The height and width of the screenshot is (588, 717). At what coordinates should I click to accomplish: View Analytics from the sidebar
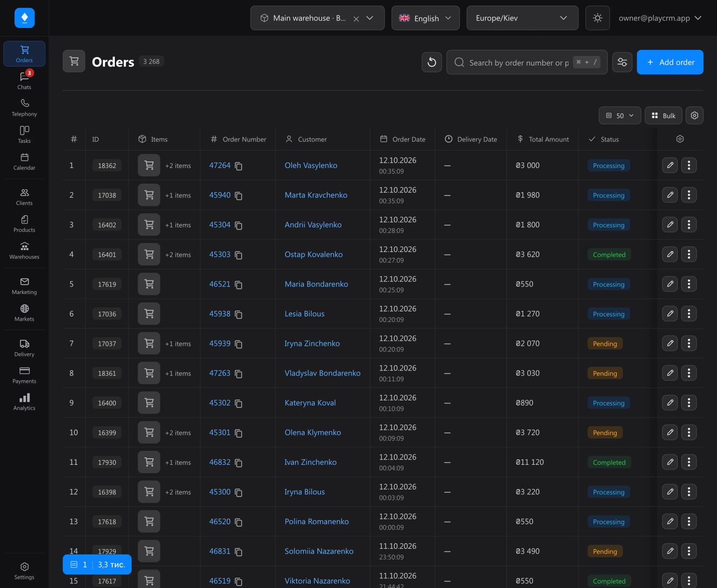click(x=24, y=402)
